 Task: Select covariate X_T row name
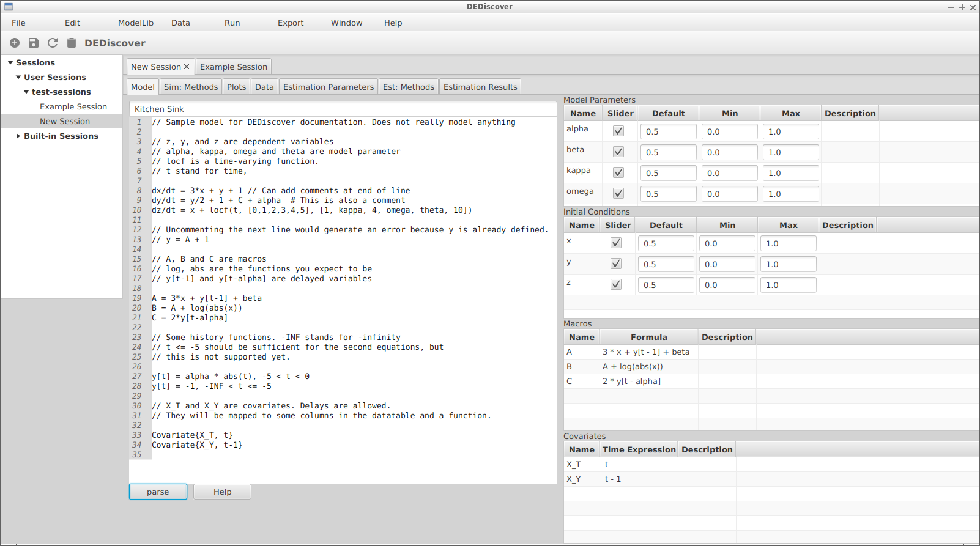click(x=574, y=464)
